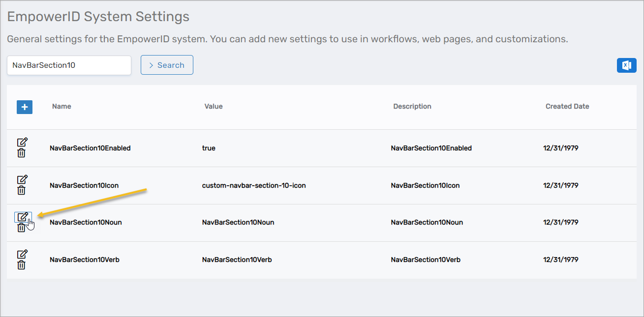Export settings to Excel
Image resolution: width=644 pixels, height=317 pixels.
(626, 65)
